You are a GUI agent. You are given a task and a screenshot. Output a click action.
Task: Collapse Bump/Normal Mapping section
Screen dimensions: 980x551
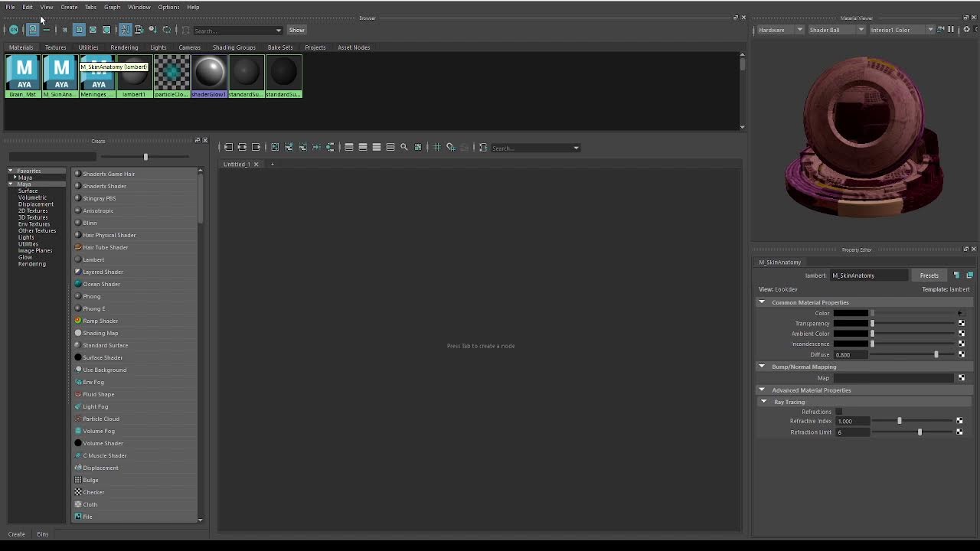point(762,367)
